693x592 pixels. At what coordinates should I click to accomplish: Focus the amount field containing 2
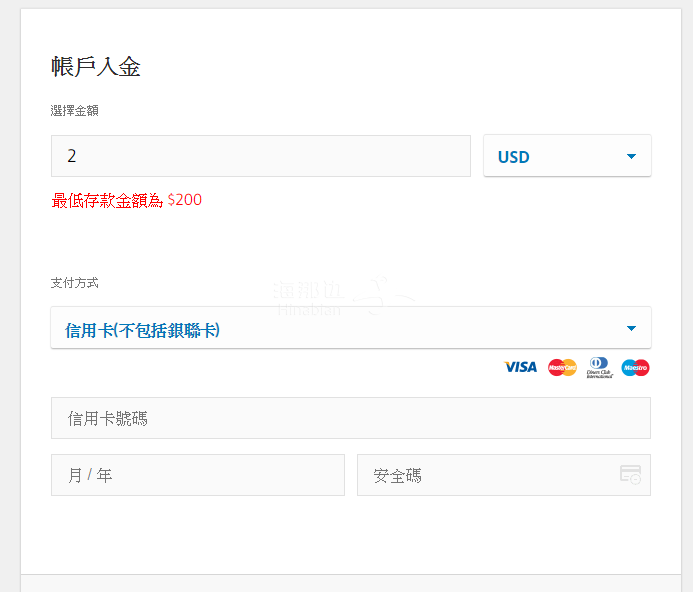(x=260, y=156)
